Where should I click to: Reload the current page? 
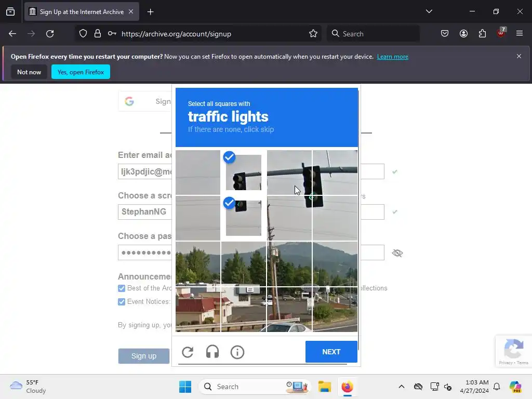50,34
